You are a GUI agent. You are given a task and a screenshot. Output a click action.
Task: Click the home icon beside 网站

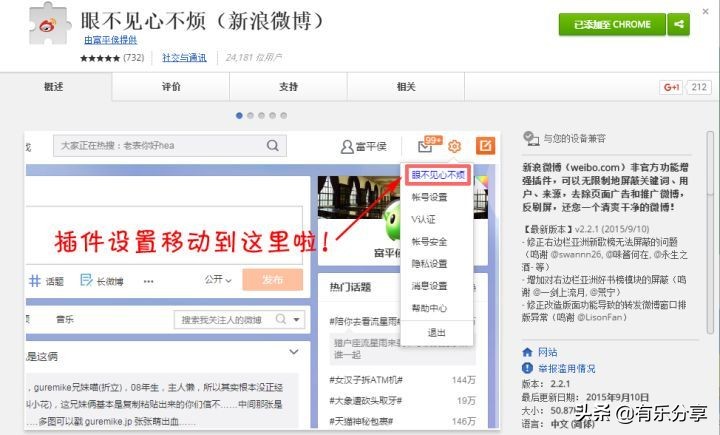(527, 352)
